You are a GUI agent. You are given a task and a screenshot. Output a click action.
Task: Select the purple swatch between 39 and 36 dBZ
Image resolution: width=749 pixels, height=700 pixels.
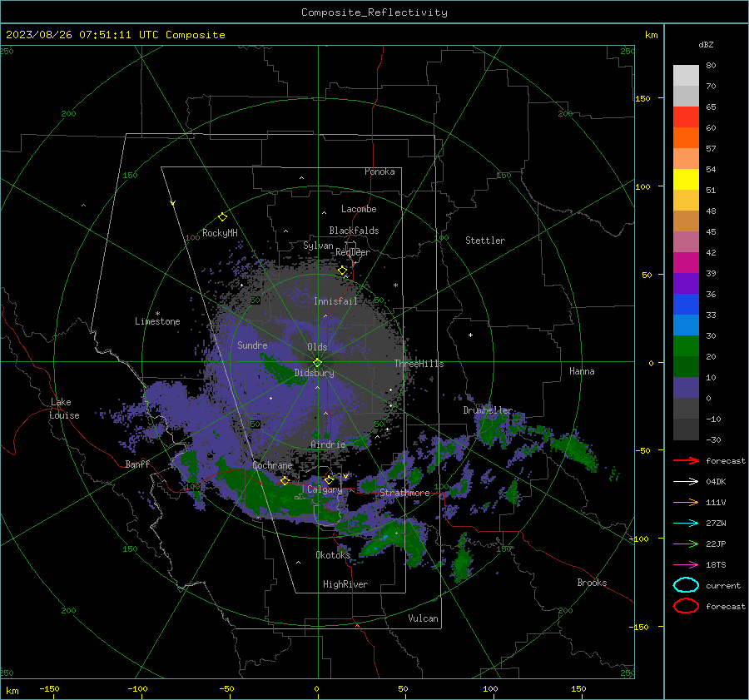coord(686,283)
